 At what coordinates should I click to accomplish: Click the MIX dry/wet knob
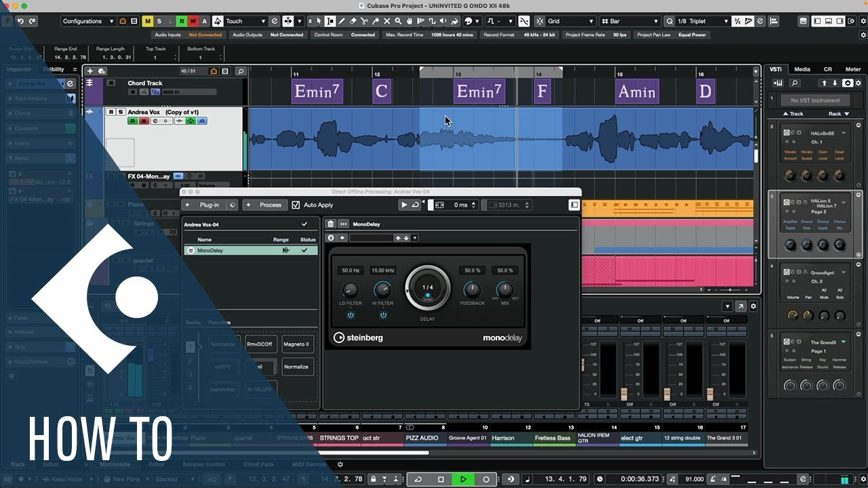[504, 290]
